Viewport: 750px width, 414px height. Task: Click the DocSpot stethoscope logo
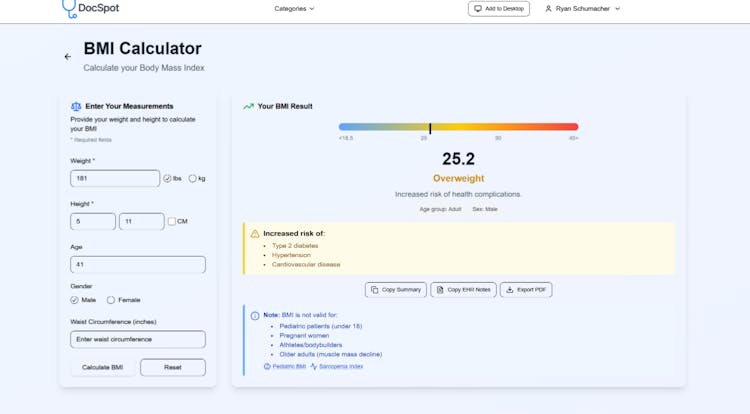pyautogui.click(x=69, y=9)
